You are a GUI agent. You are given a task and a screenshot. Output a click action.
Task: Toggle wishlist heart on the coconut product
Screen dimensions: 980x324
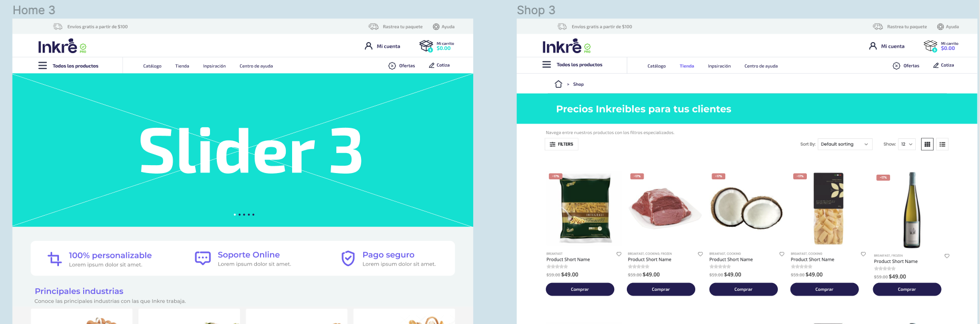782,254
